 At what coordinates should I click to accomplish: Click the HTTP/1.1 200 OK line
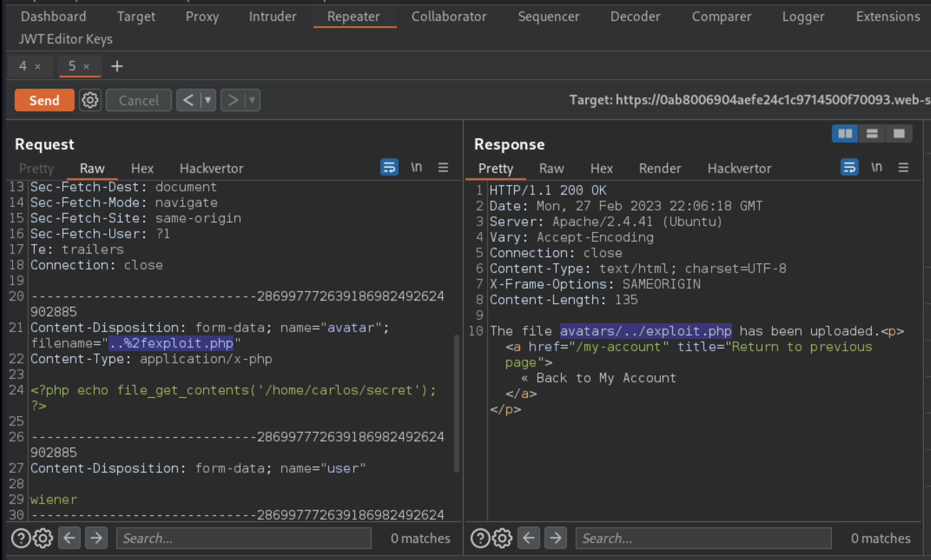(548, 190)
